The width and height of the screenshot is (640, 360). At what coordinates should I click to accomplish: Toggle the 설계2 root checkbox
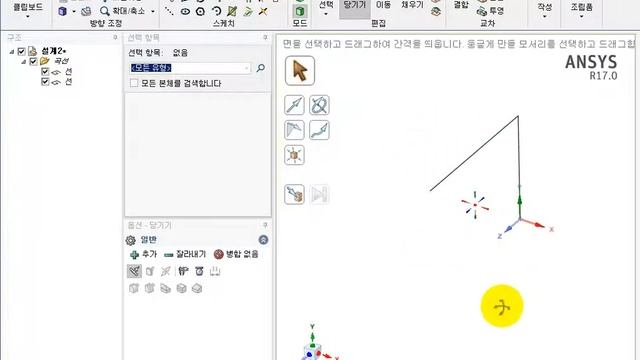[x=21, y=51]
